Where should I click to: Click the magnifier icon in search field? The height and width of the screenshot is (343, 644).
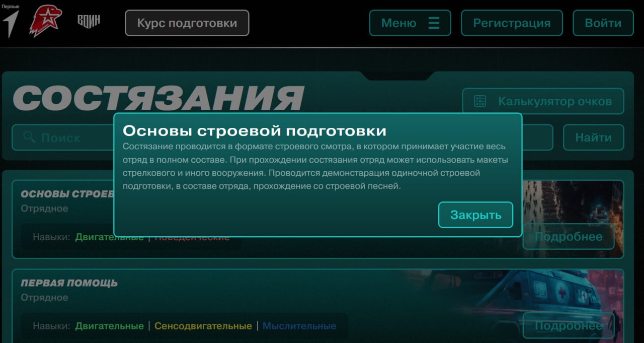pos(29,138)
